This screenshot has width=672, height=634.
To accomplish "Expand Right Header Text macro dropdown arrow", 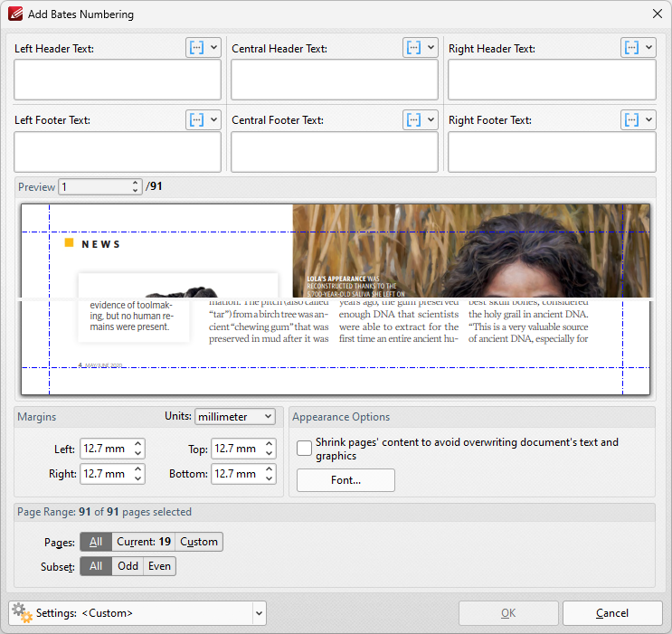I will point(648,48).
